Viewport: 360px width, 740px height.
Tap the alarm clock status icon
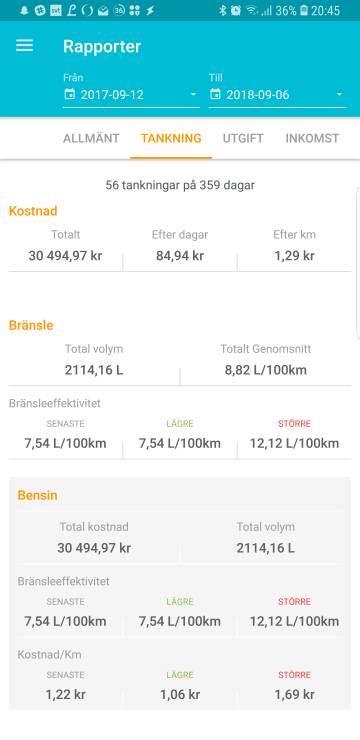236,10
